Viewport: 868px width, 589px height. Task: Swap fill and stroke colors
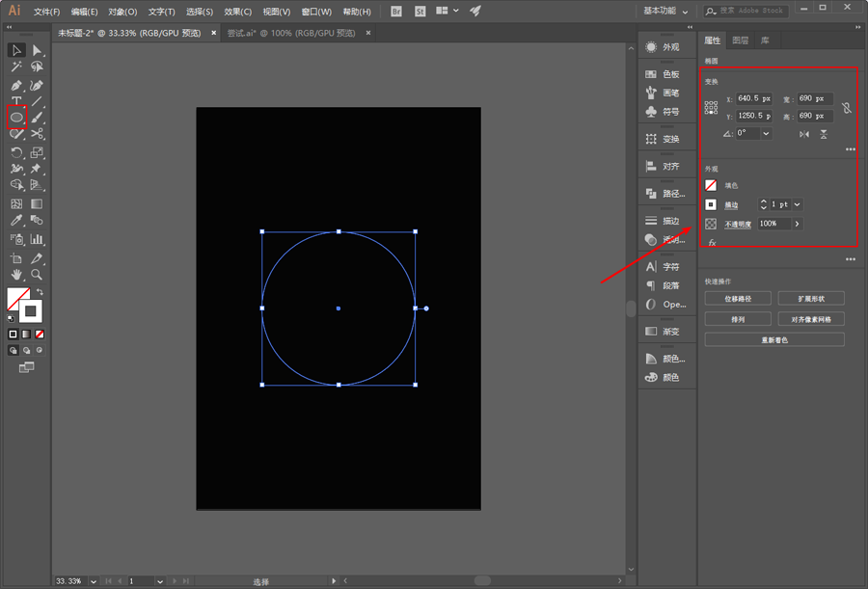[x=40, y=291]
